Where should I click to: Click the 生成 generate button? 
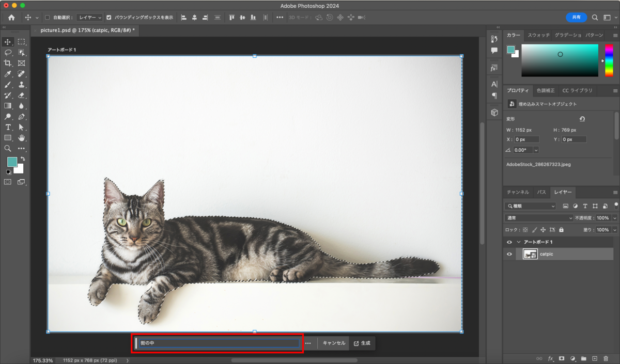(x=362, y=343)
